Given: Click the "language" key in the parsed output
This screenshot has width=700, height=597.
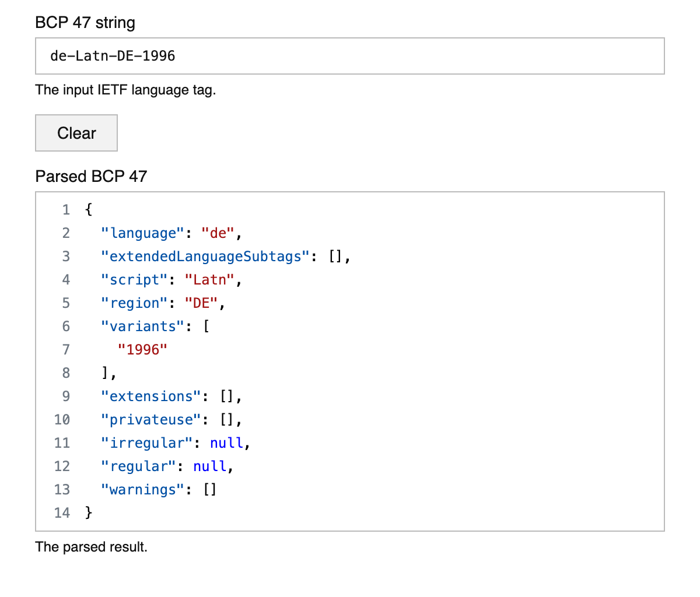Looking at the screenshot, I should [142, 233].
